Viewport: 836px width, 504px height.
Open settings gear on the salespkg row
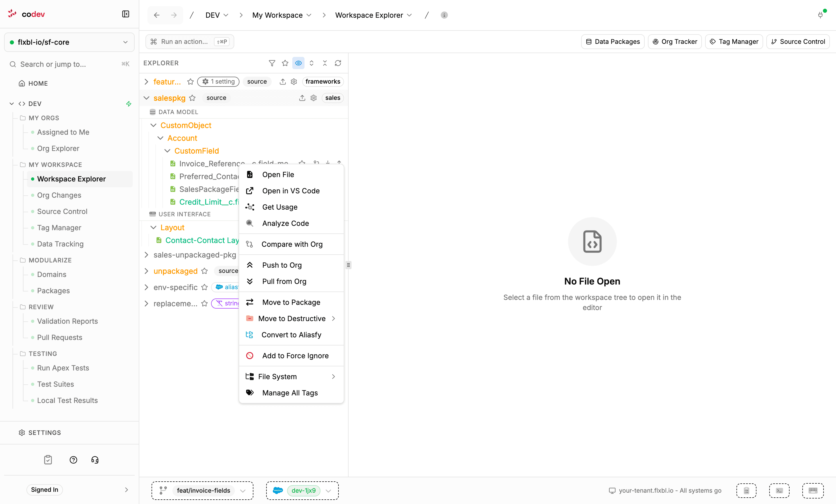point(313,98)
